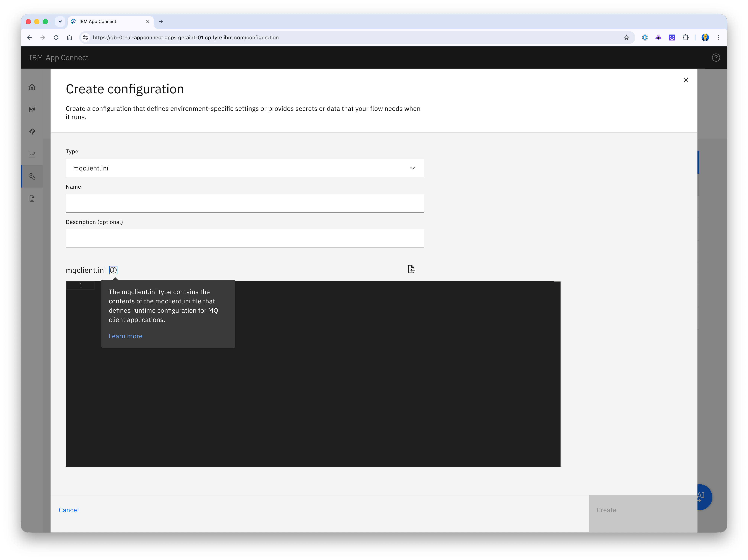The image size is (748, 560).
Task: Go back in the browser
Action: click(29, 38)
